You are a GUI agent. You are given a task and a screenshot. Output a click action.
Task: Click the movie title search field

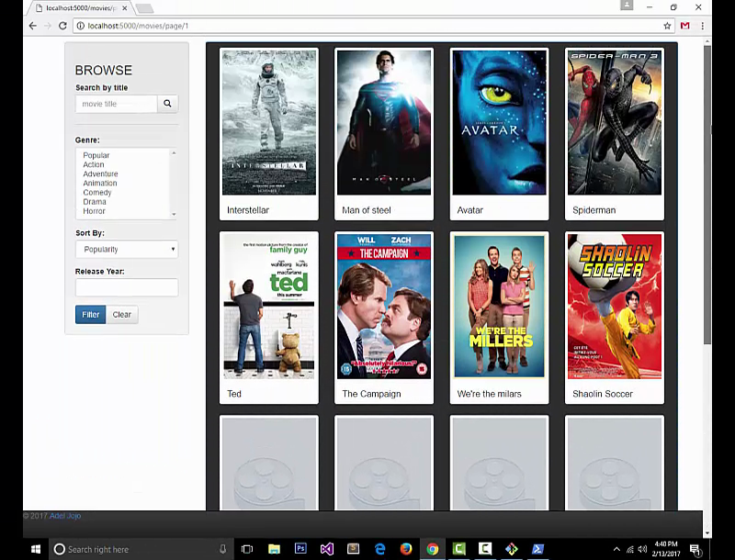pyautogui.click(x=117, y=104)
